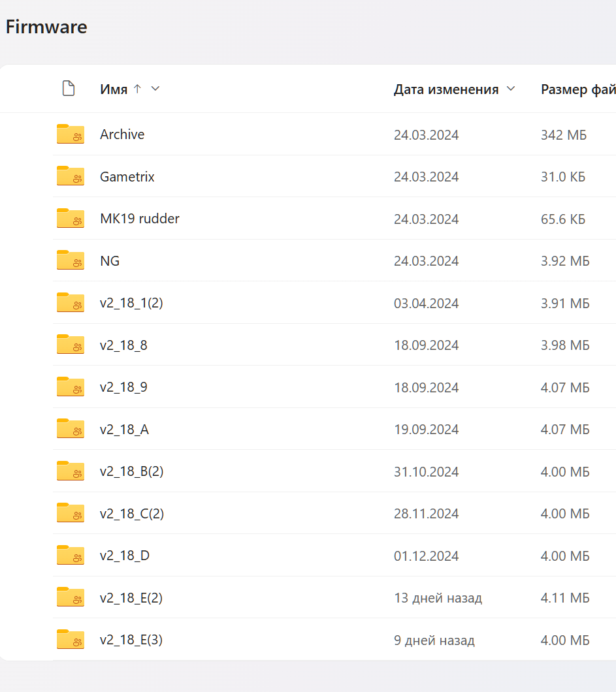
Task: Click the 19.09.2024 date cell
Action: tap(426, 430)
